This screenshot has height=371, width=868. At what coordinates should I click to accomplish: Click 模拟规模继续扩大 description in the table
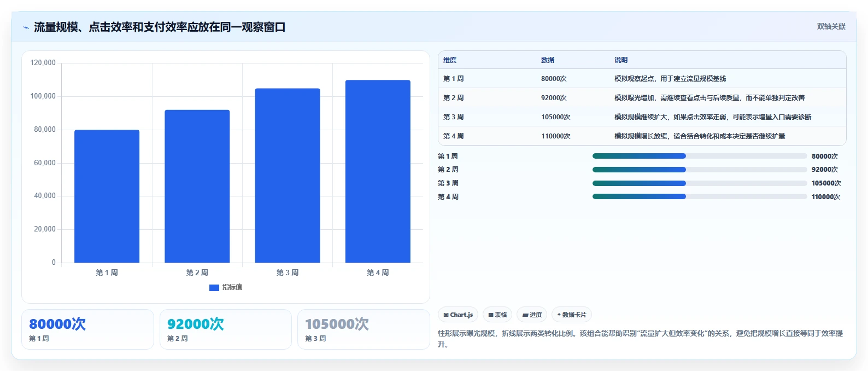(x=713, y=117)
